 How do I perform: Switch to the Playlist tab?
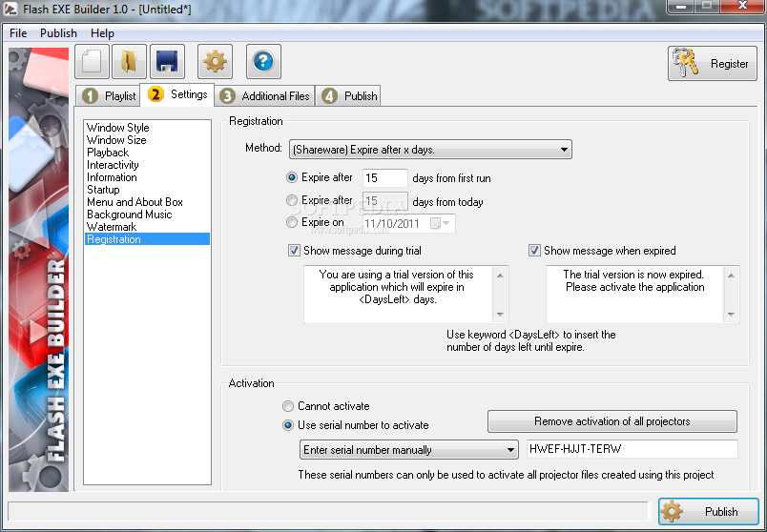click(x=109, y=96)
